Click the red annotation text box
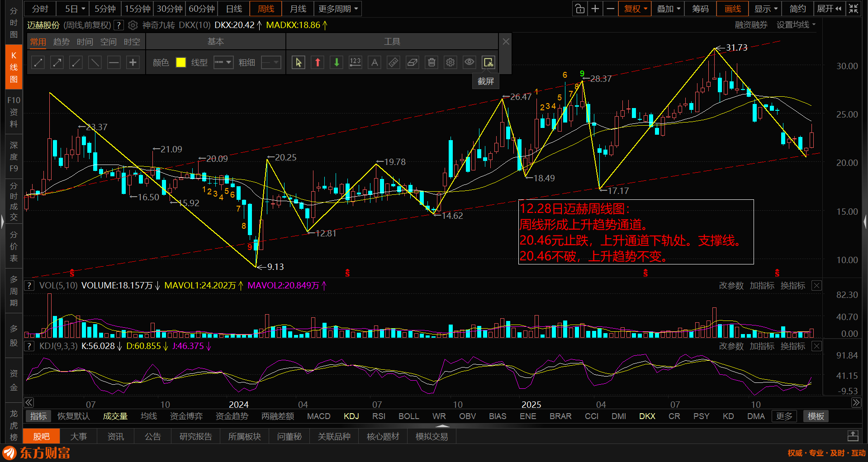Image resolution: width=868 pixels, height=462 pixels. pos(636,232)
